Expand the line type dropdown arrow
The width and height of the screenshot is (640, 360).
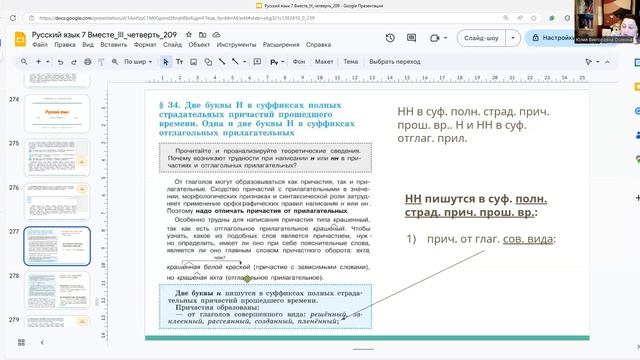(x=244, y=62)
